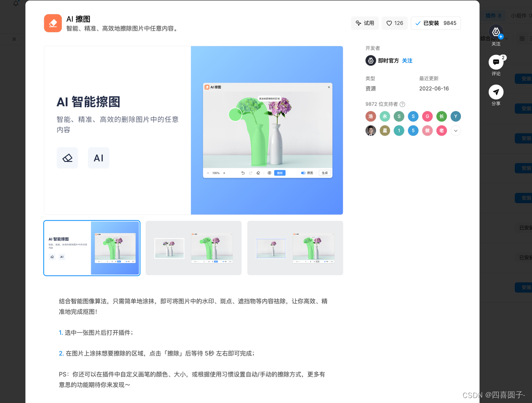Image resolution: width=532 pixels, height=403 pixels.
Task: Select the third preview thumbnail
Action: coord(295,248)
